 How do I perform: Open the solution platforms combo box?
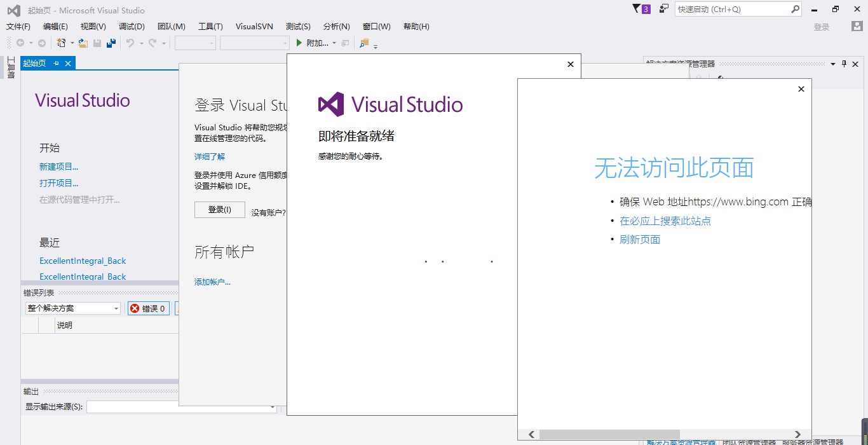click(x=255, y=43)
